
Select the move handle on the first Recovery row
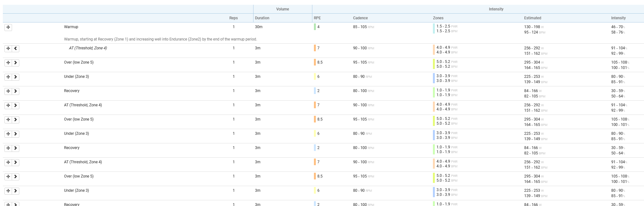tap(8, 91)
